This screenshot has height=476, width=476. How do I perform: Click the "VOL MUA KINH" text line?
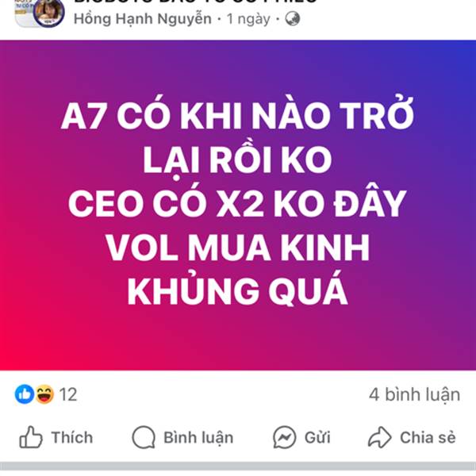click(x=237, y=248)
